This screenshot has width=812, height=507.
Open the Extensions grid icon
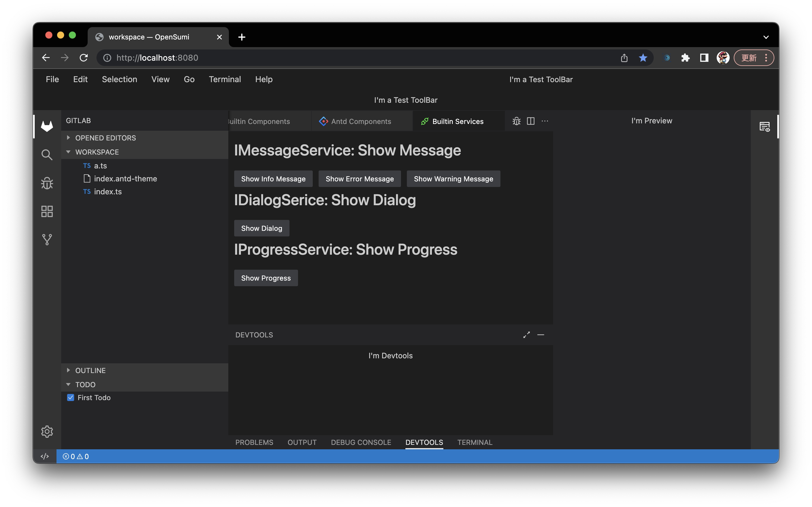pos(47,211)
